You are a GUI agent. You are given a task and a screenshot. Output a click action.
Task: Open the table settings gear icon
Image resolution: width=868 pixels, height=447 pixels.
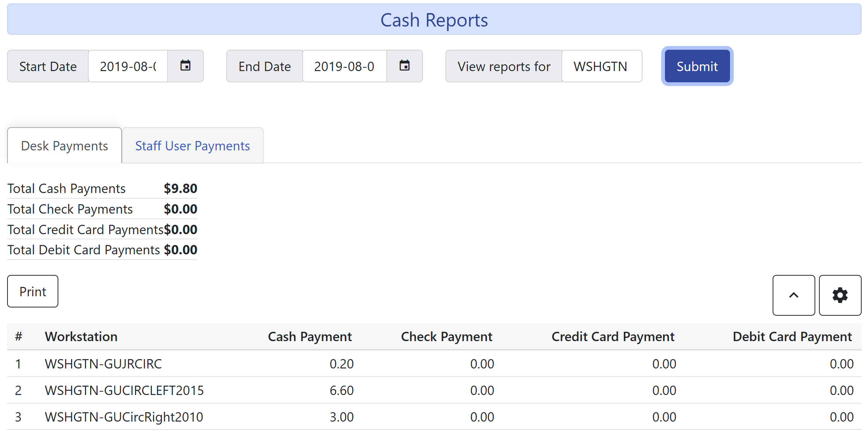[840, 295]
